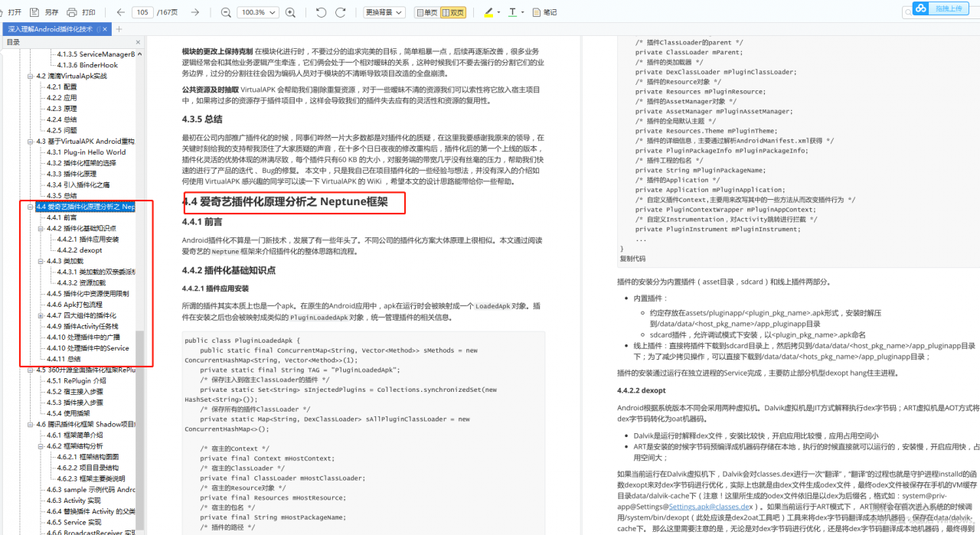Jump to 4.4.2.2 dexopt in outline

pos(80,250)
